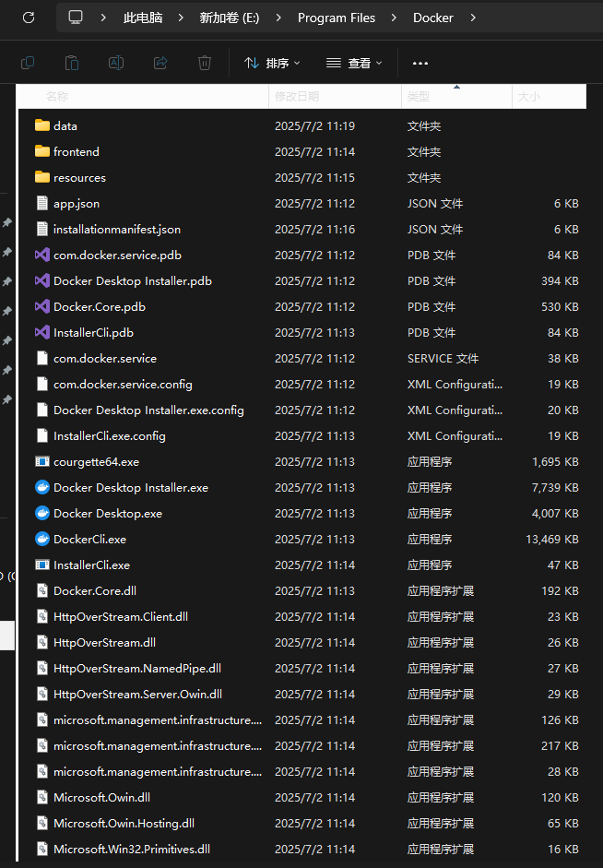Select HttpOverStream.Client.dll file name
The width and height of the screenshot is (603, 868).
pos(121,616)
